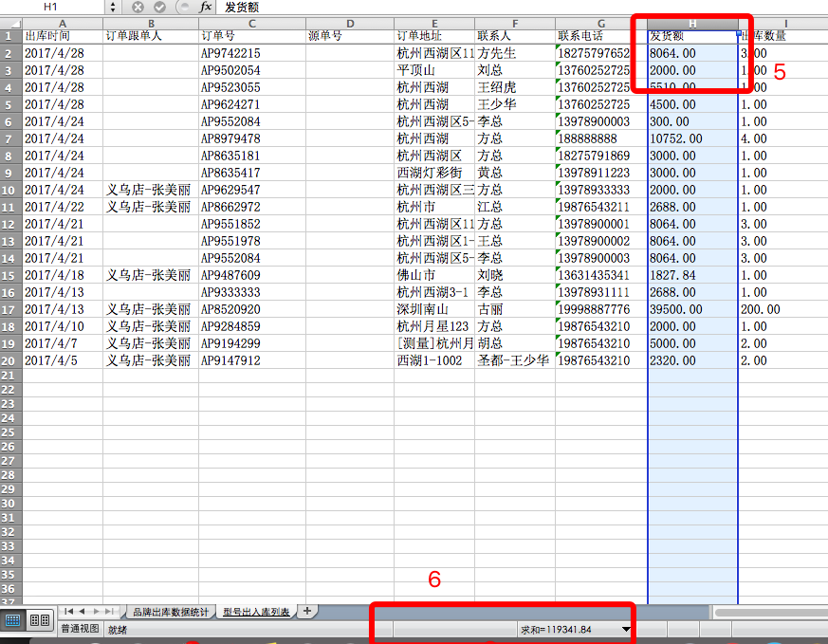Click the 订单地址 header cell
Image resolution: width=828 pixels, height=644 pixels.
tap(434, 36)
